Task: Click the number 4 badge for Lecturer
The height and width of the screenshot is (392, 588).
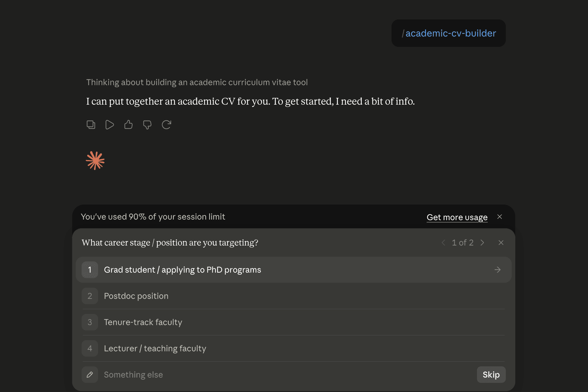Action: click(x=90, y=348)
